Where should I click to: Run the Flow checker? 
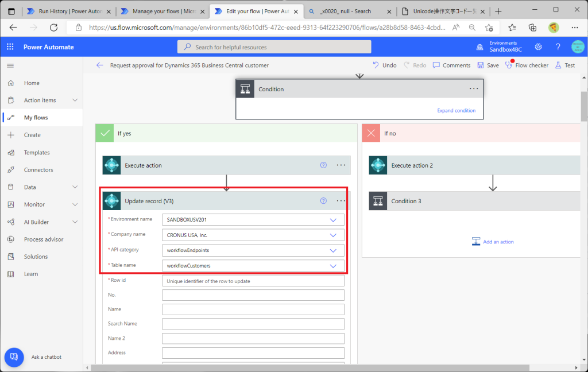point(527,65)
